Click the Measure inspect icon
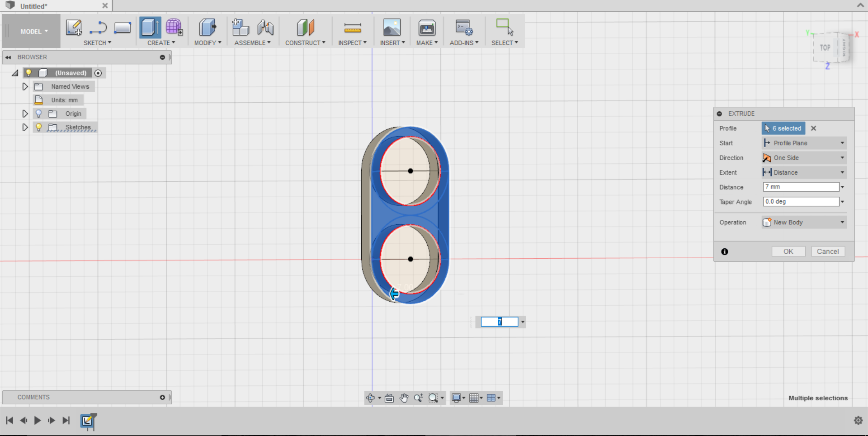 353,28
